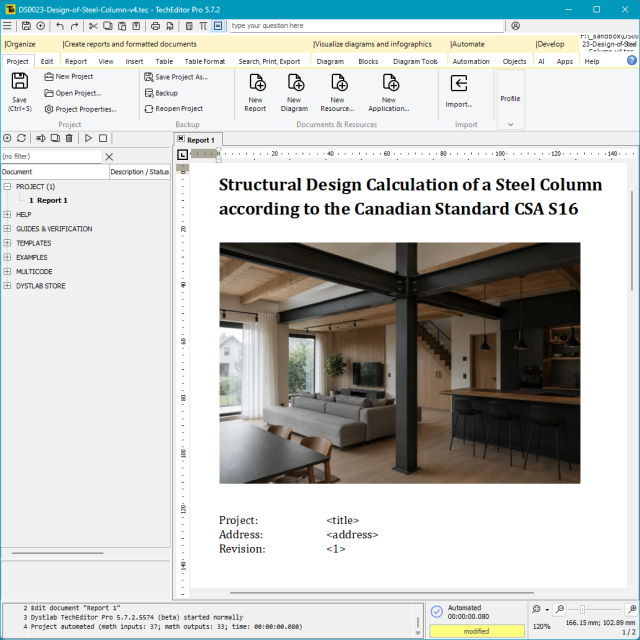Click the zoom-fit magnifier icon in status bar

click(536, 609)
